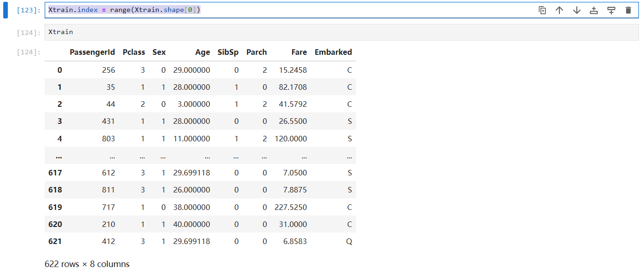The image size is (644, 279).
Task: Select the PassengerId value 412
Action: pos(109,241)
